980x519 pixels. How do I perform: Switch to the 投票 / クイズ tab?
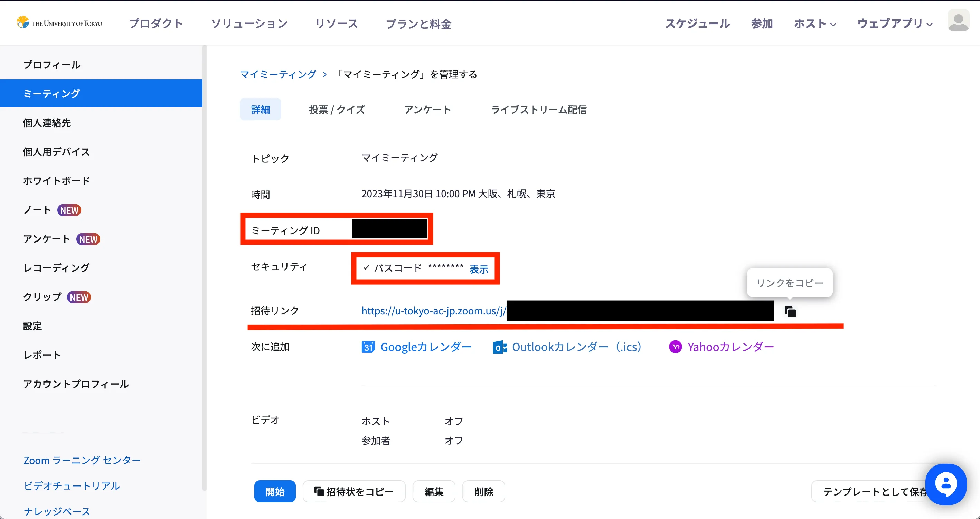point(337,110)
